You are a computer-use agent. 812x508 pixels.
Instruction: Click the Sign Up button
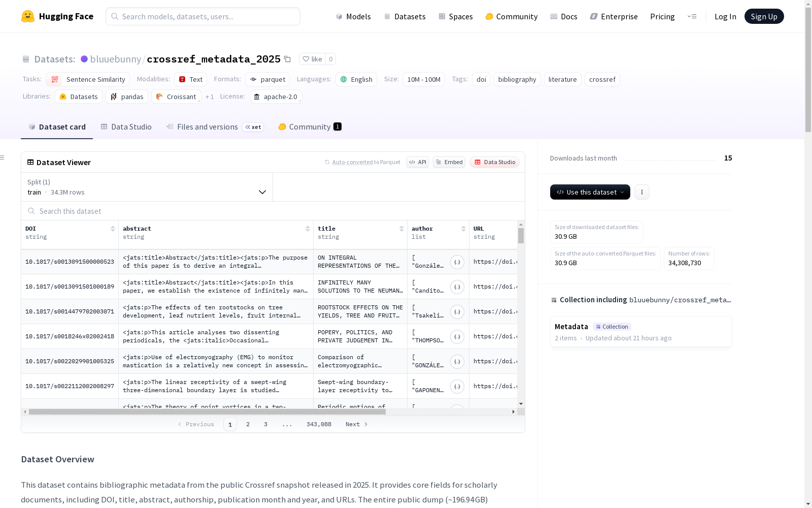[x=764, y=16]
